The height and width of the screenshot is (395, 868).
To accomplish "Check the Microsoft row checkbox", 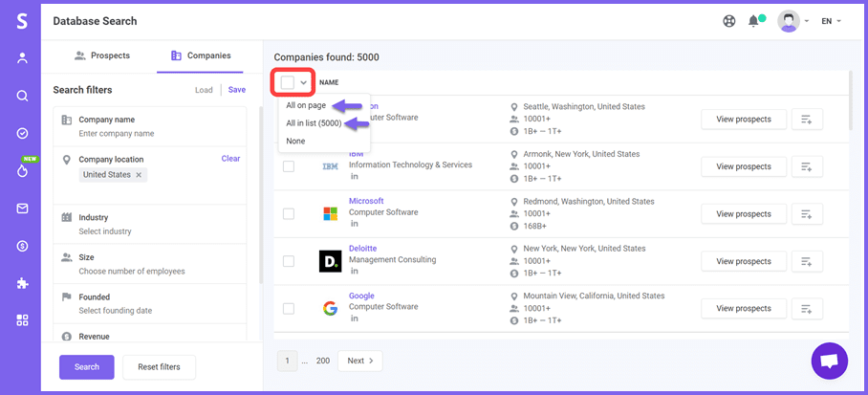I will coord(289,213).
